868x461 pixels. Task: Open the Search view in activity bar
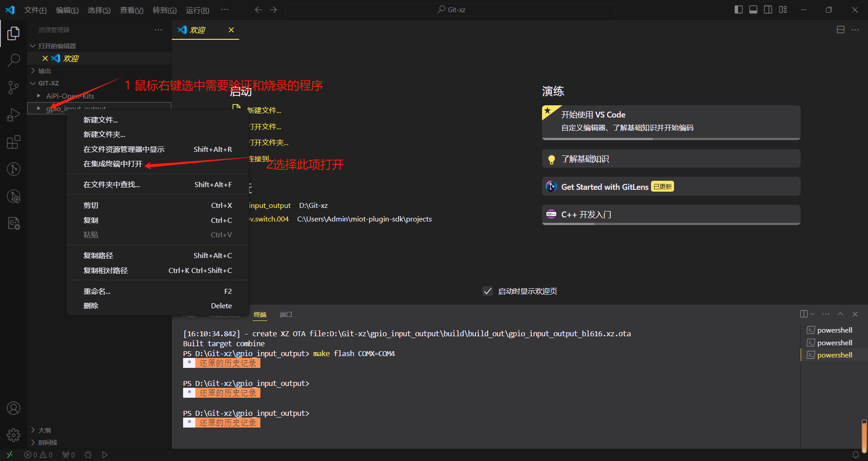click(x=14, y=60)
